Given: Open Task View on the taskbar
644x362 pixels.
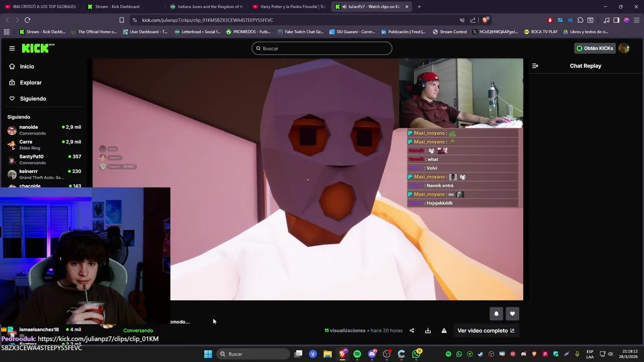Looking at the screenshot, I should 298,354.
